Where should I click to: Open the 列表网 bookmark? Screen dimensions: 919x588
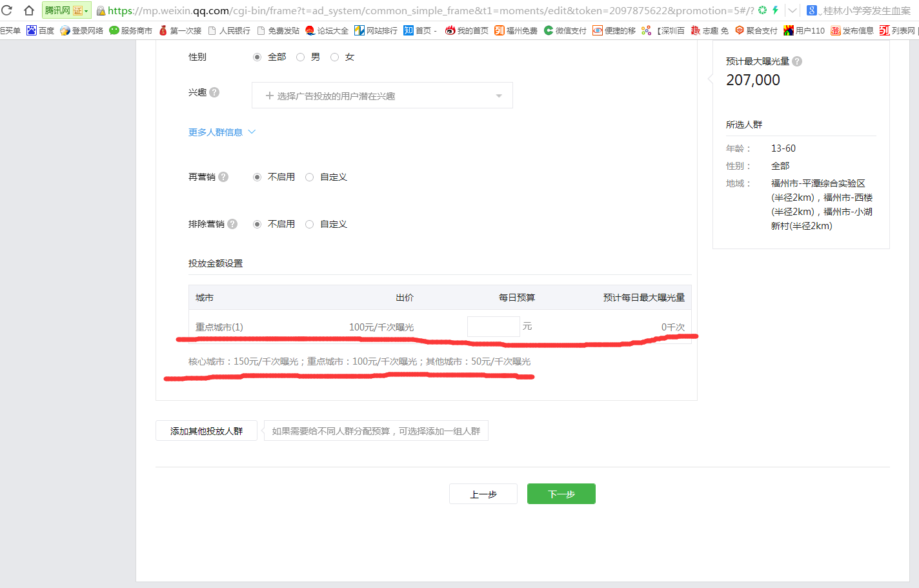point(898,30)
